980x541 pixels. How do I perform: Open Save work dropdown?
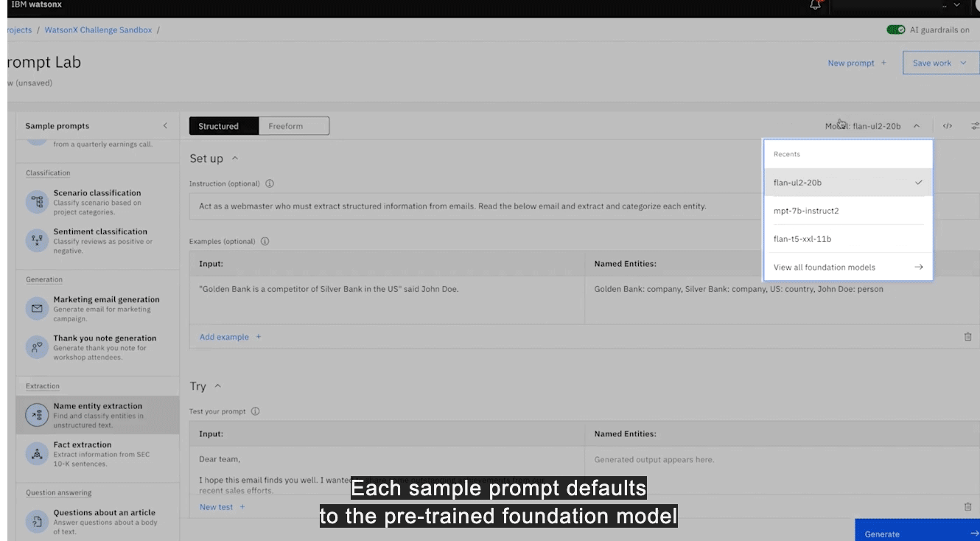tap(939, 63)
